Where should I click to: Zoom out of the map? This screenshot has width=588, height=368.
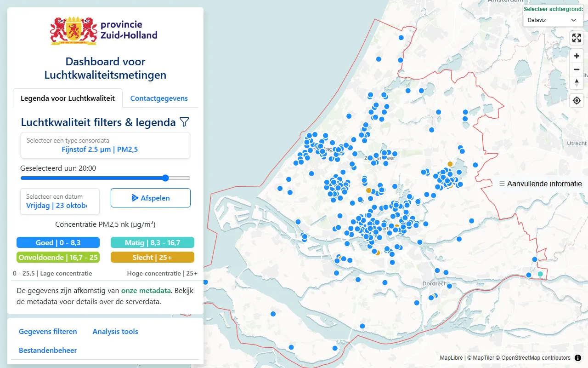point(577,69)
